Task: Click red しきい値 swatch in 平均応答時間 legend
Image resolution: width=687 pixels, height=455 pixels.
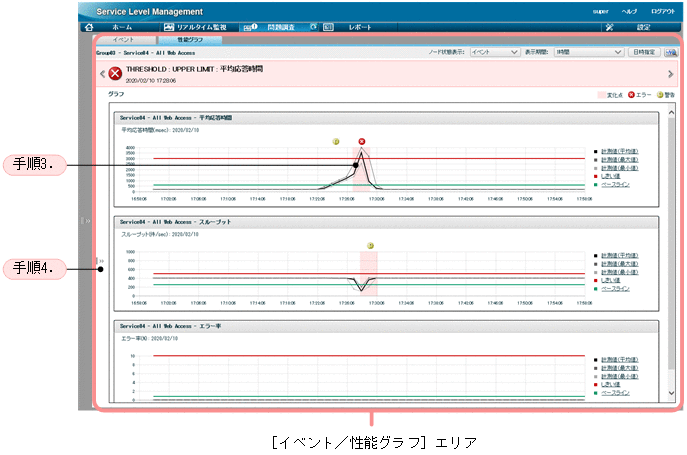Action: [x=595, y=176]
